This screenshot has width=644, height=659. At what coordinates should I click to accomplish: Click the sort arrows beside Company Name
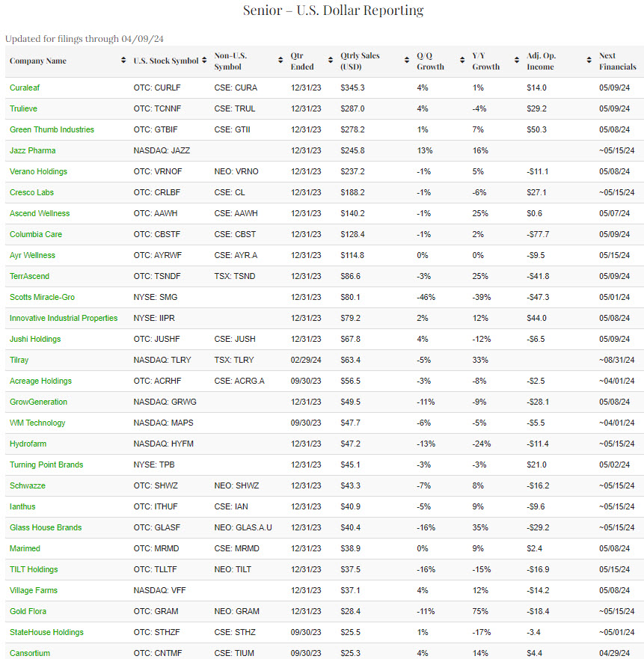click(123, 61)
